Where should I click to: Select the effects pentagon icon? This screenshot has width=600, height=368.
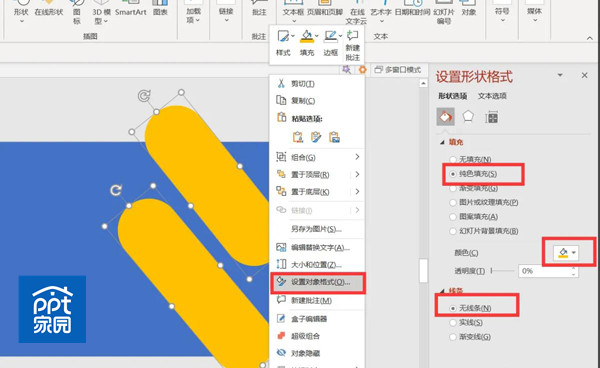[x=468, y=116]
